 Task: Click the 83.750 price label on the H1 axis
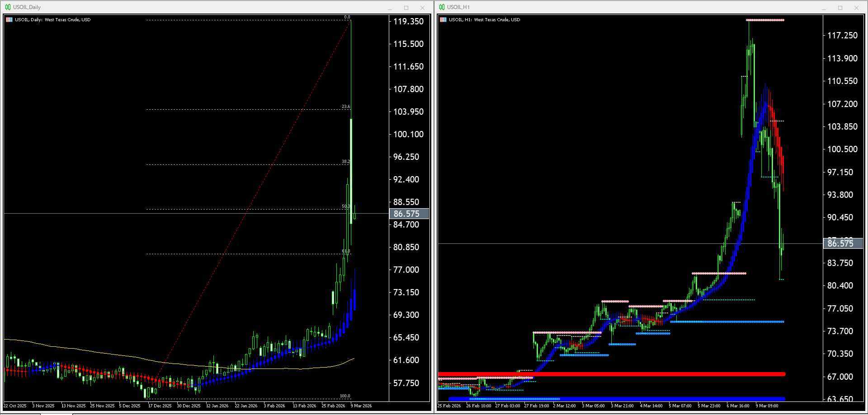(x=840, y=263)
